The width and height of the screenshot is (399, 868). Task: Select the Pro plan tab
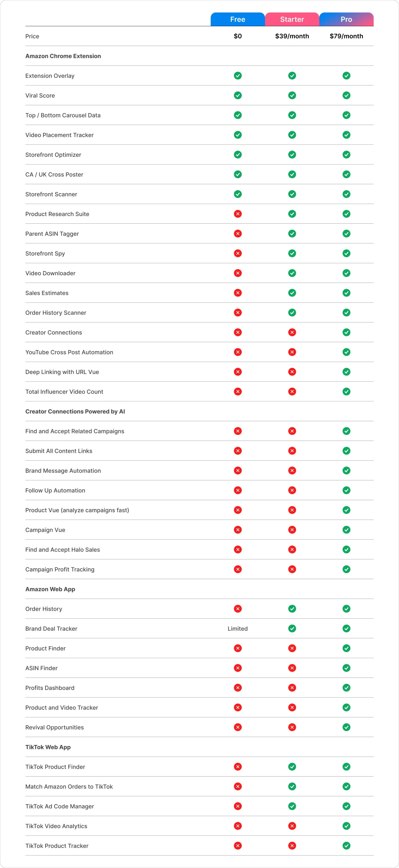pyautogui.click(x=346, y=20)
